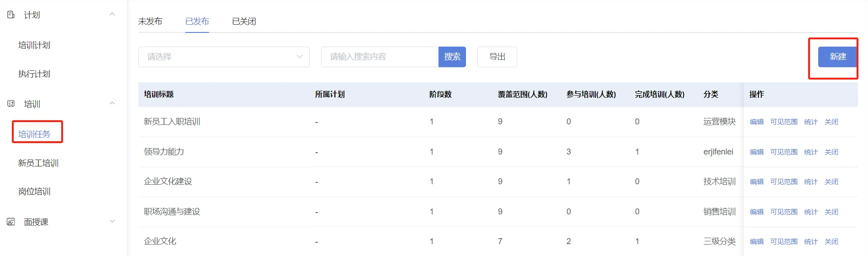Open the 请选择 dropdown filter

coord(224,57)
